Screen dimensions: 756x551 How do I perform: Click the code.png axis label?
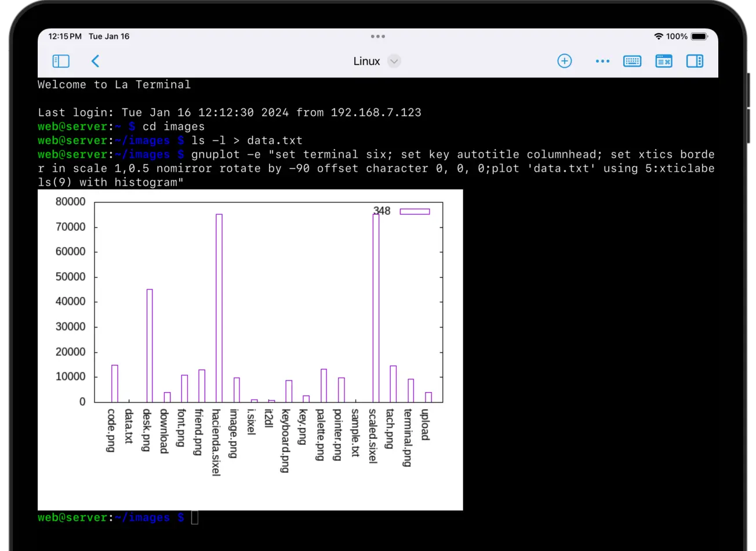pyautogui.click(x=112, y=430)
